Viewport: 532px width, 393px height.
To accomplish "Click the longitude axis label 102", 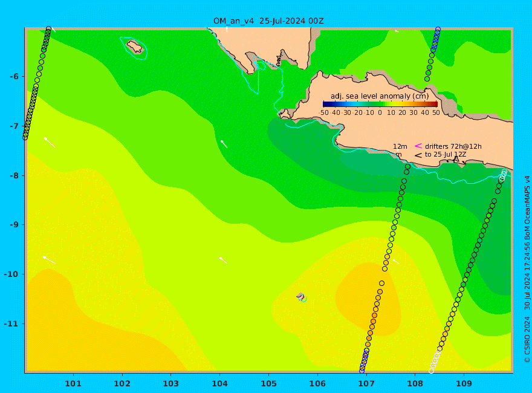I will coord(122,383).
